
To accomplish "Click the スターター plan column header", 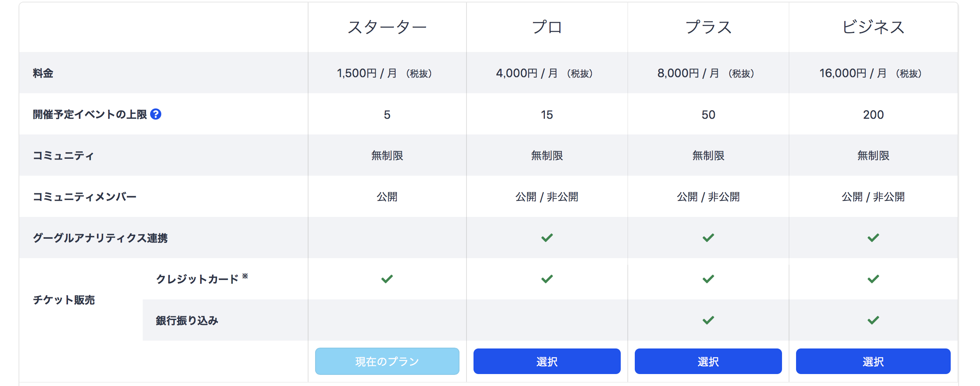I will point(387,27).
